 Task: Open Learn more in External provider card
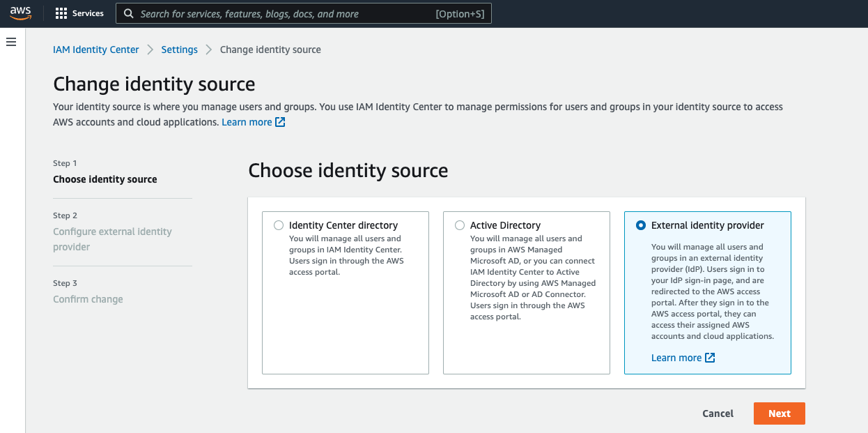tap(676, 358)
